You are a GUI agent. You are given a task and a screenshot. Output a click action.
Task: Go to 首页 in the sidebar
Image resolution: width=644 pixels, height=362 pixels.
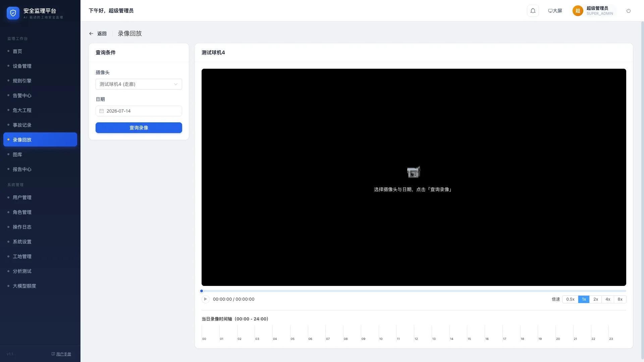[40, 51]
